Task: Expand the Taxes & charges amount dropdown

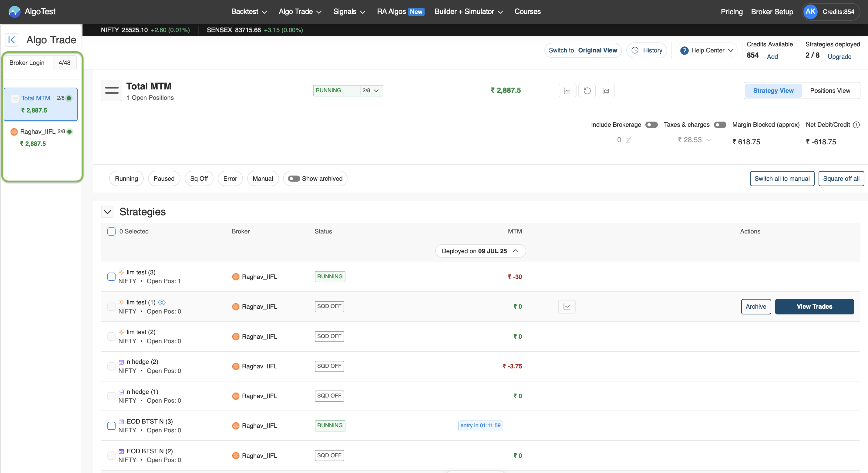Action: pos(709,140)
